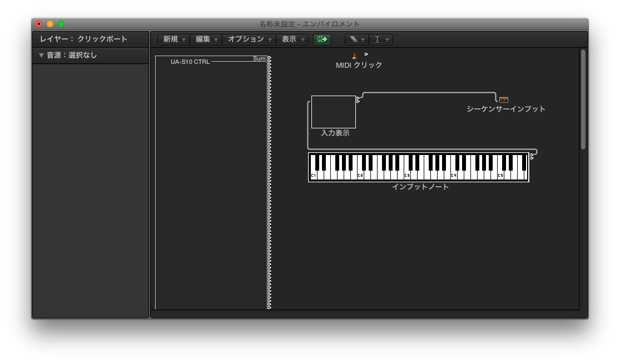Click the vertical scrollbar of the environment

point(583,99)
